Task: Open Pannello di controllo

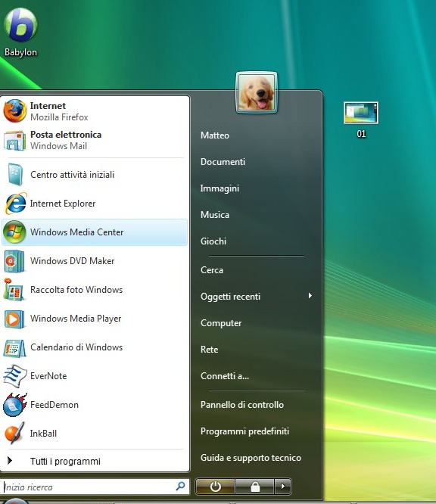Action: (x=242, y=405)
